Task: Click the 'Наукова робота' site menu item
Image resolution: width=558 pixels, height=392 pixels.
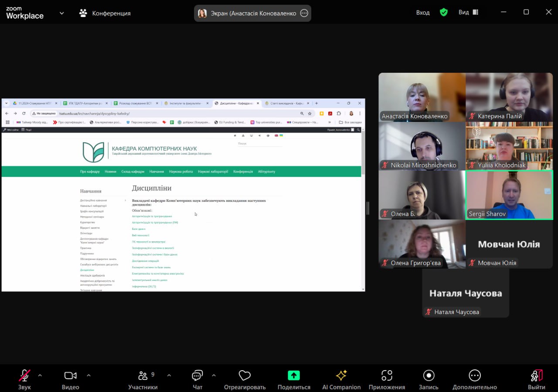Action: tap(181, 172)
